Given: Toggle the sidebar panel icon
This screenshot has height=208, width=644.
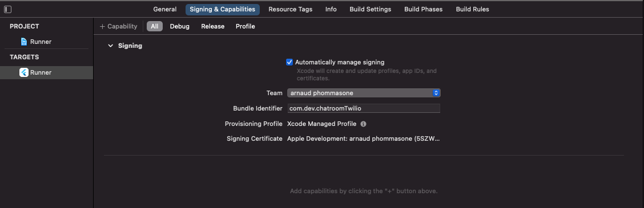Looking at the screenshot, I should (7, 9).
